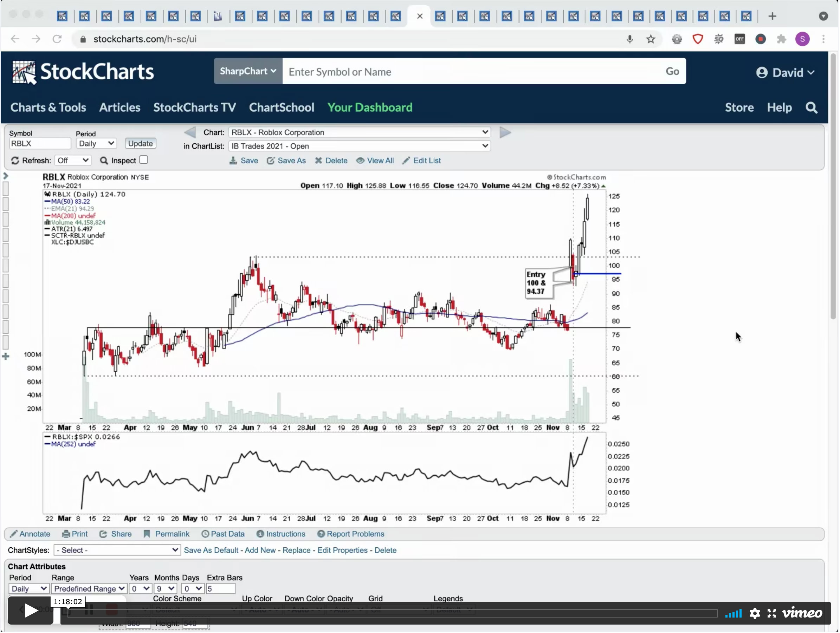
Task: Click the View All link
Action: 375,161
